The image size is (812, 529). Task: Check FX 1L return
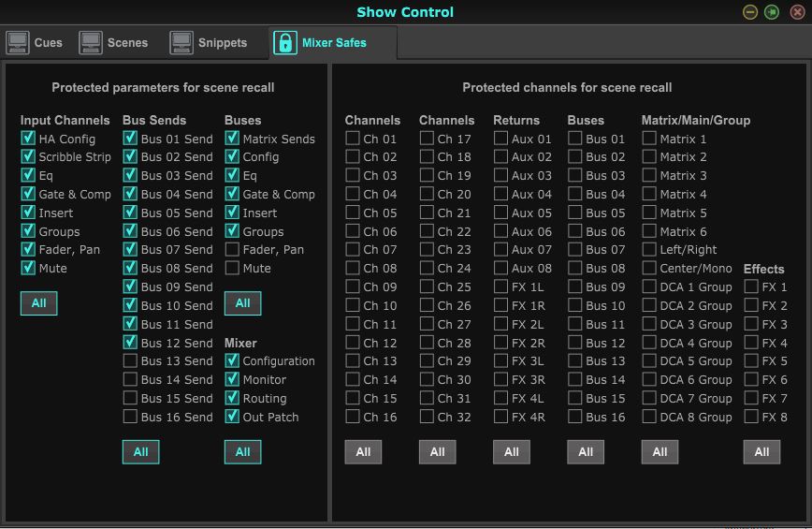(500, 287)
